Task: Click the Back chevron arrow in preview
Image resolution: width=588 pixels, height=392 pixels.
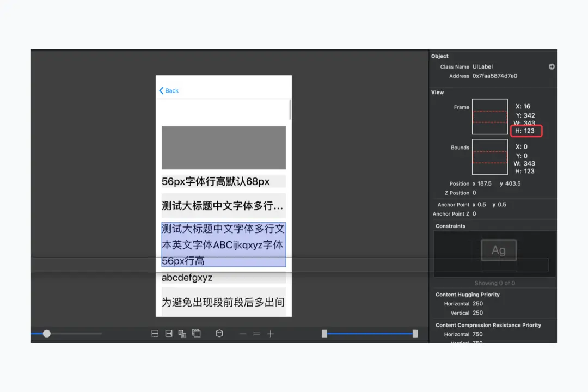Action: 161,90
